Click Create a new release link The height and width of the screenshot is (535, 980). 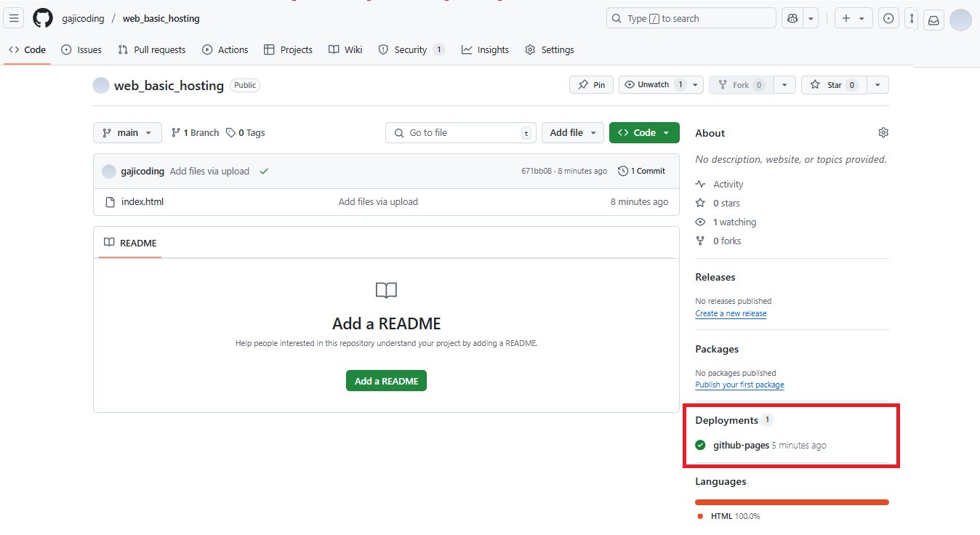point(731,313)
